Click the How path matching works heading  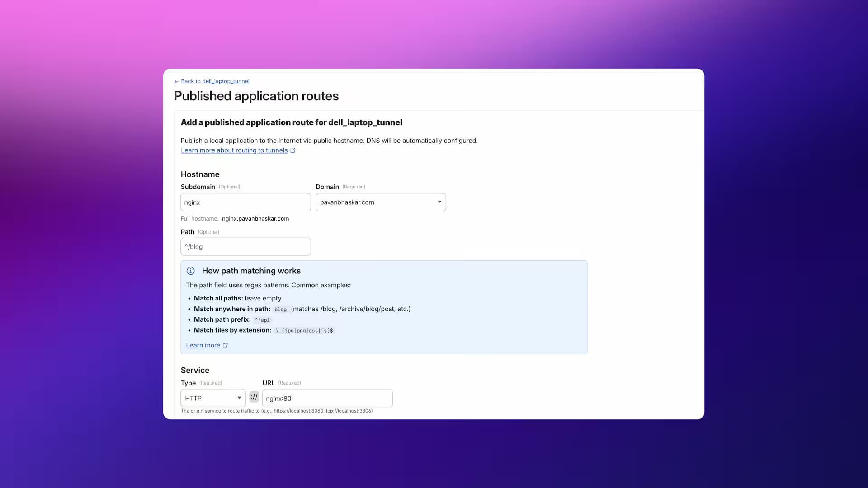251,271
